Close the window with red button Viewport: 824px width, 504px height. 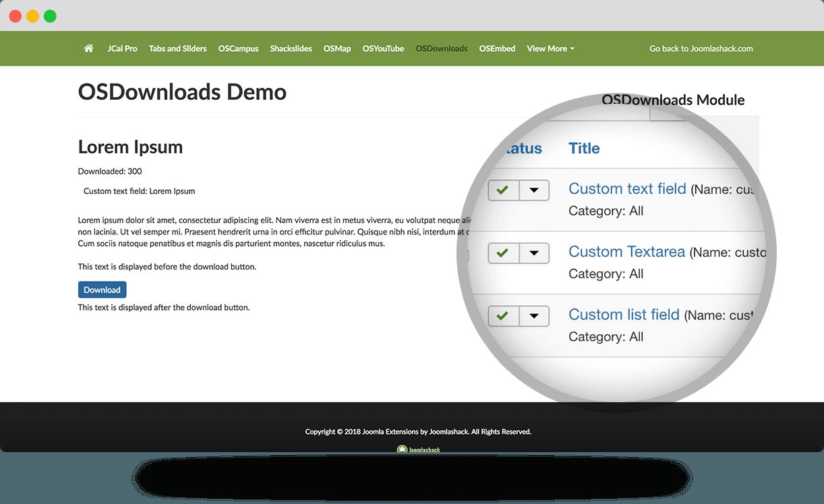[15, 16]
